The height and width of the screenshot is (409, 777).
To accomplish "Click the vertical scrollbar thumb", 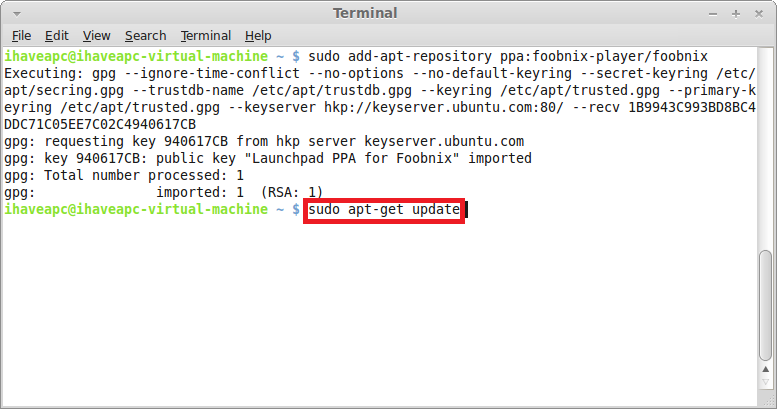I will click(x=766, y=305).
